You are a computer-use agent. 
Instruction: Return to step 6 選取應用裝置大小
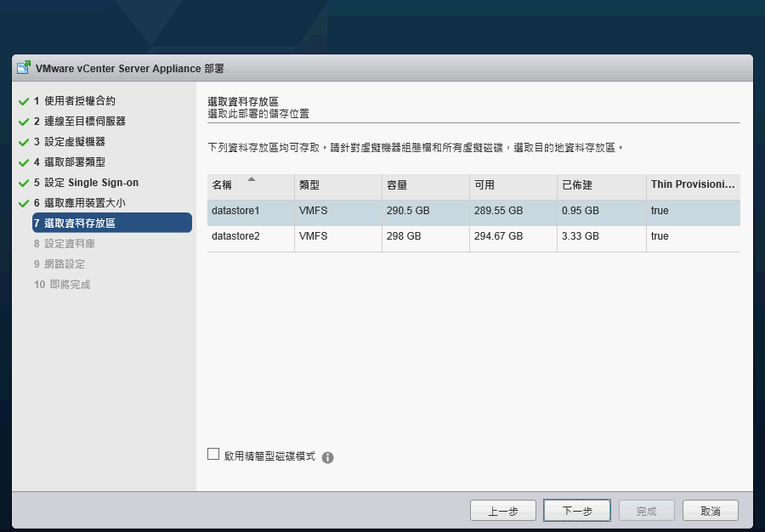(x=80, y=203)
